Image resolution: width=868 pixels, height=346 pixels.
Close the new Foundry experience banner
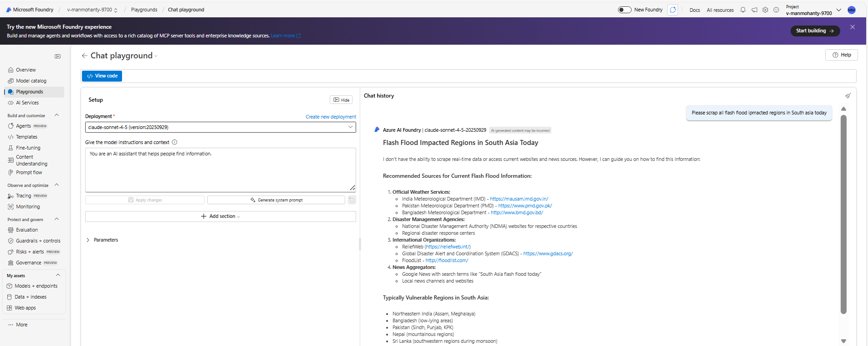click(x=853, y=27)
